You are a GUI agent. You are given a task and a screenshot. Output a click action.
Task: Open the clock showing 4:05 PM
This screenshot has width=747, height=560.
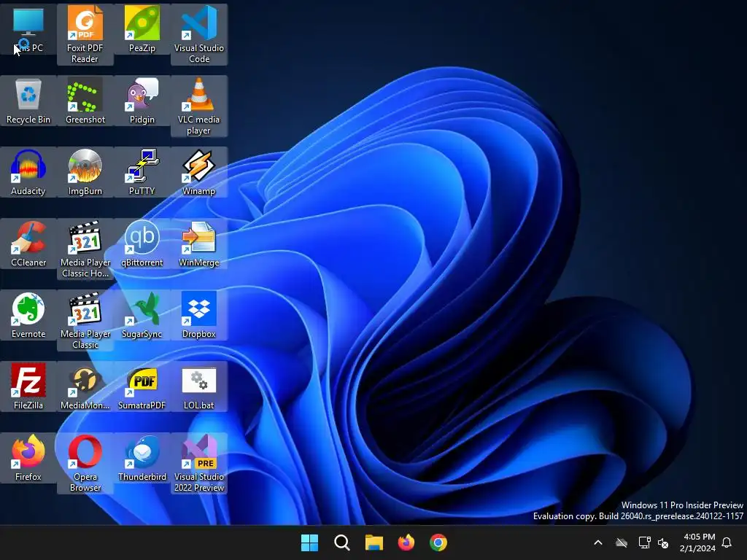(x=697, y=542)
